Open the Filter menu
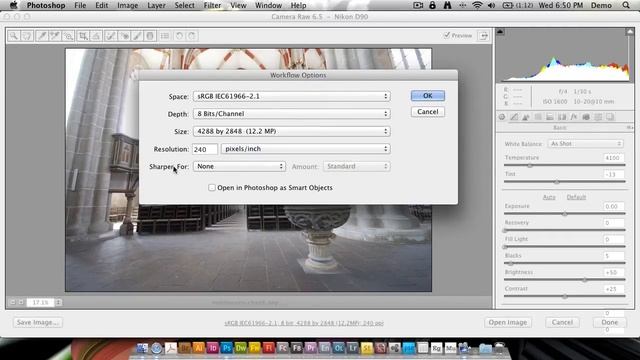640x360 pixels. point(212,5)
